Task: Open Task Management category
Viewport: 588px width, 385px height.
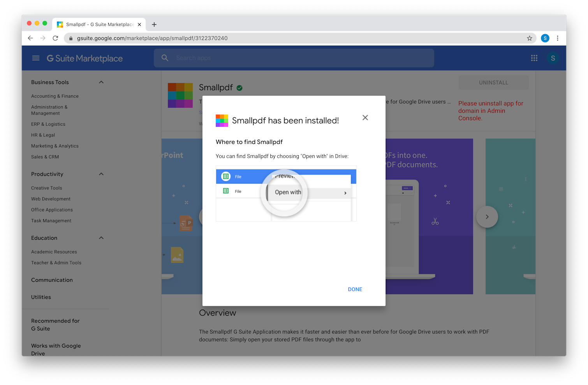Action: (x=51, y=221)
